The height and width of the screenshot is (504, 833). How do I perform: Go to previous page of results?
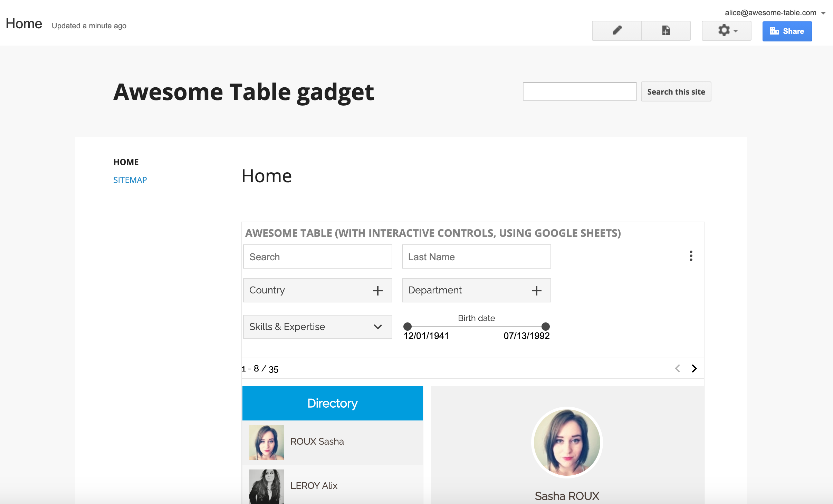(678, 368)
